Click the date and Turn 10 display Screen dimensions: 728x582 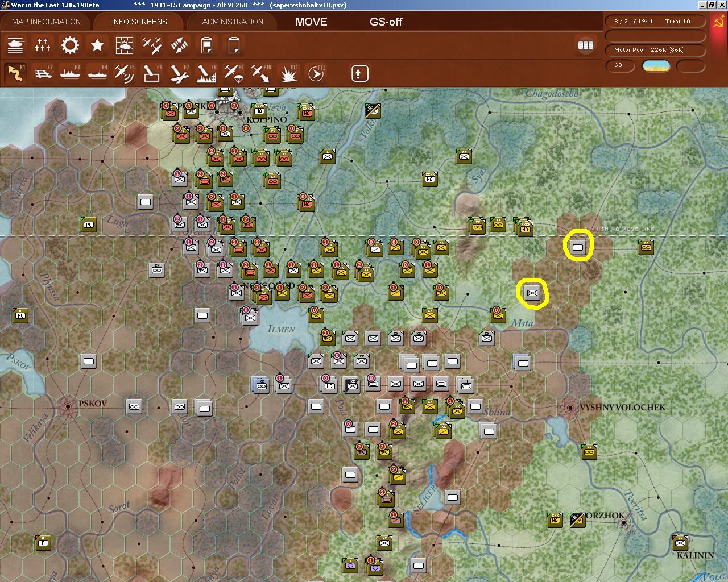[x=655, y=21]
